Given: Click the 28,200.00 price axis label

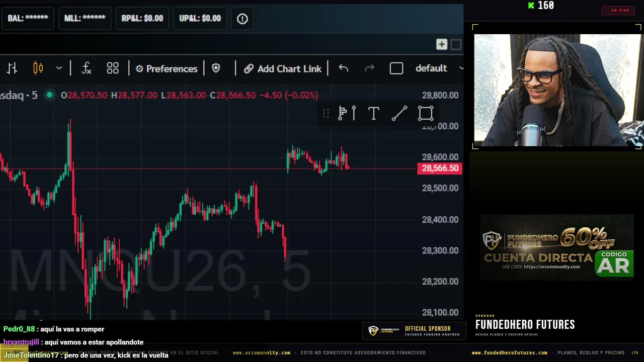Looking at the screenshot, I should coord(440,282).
